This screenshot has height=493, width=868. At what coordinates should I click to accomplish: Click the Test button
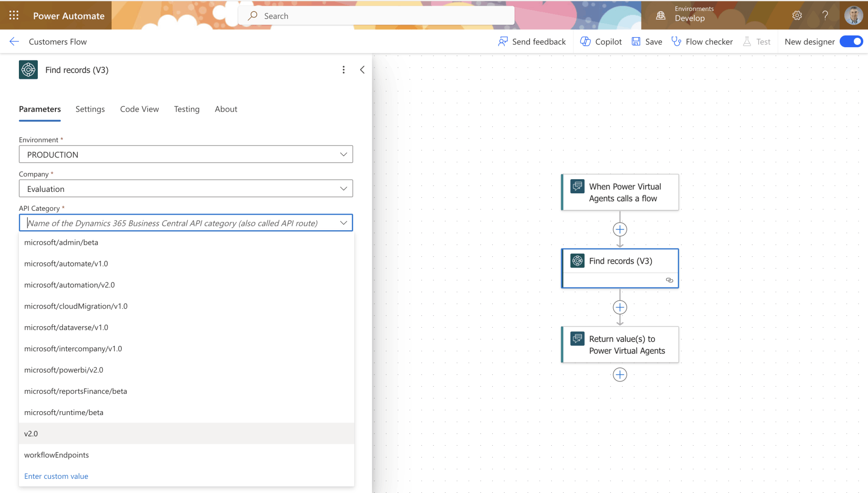(x=757, y=42)
